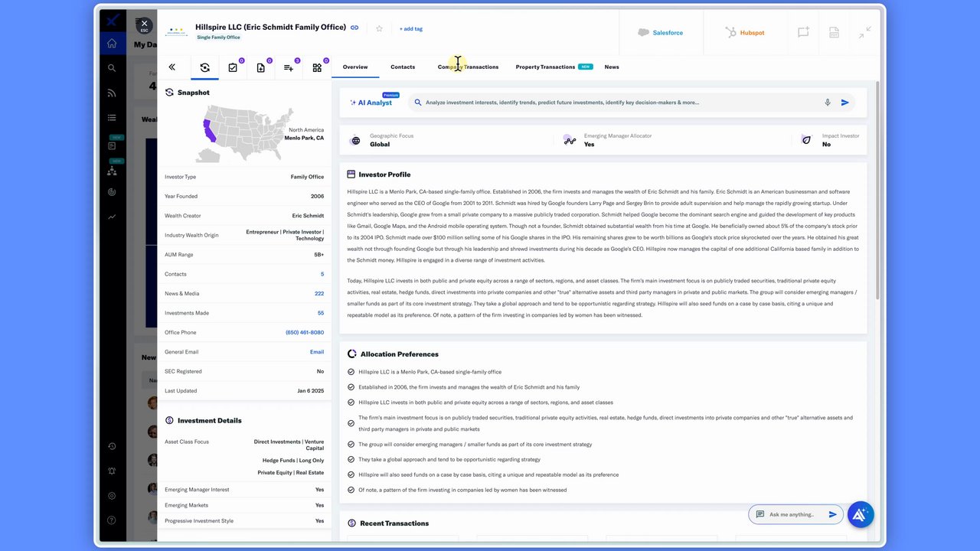
Task: Click the copy link icon beside title
Action: (x=354, y=28)
